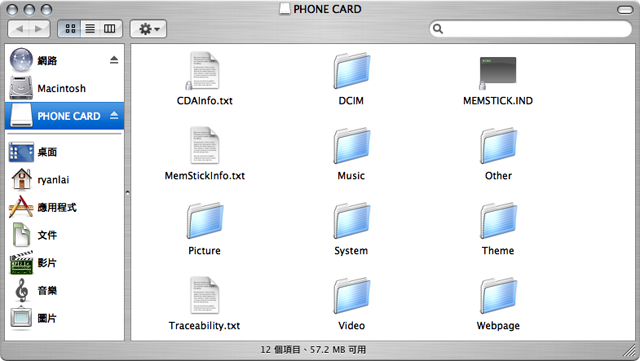Image resolution: width=640 pixels, height=361 pixels.
Task: Open the gear Action dropdown menu
Action: (x=149, y=29)
